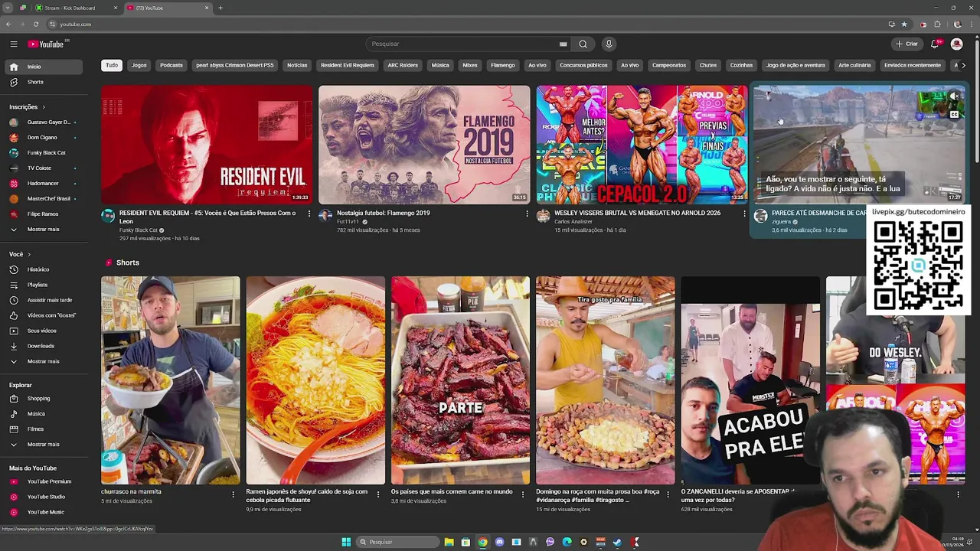Expand Mostrar mais under Você
The width and height of the screenshot is (980, 551).
tap(43, 361)
